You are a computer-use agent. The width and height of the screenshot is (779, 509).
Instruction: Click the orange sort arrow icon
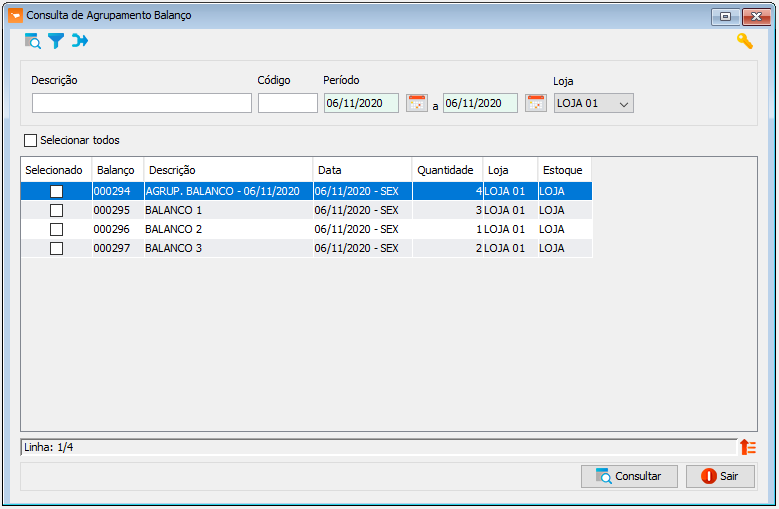pyautogui.click(x=747, y=447)
